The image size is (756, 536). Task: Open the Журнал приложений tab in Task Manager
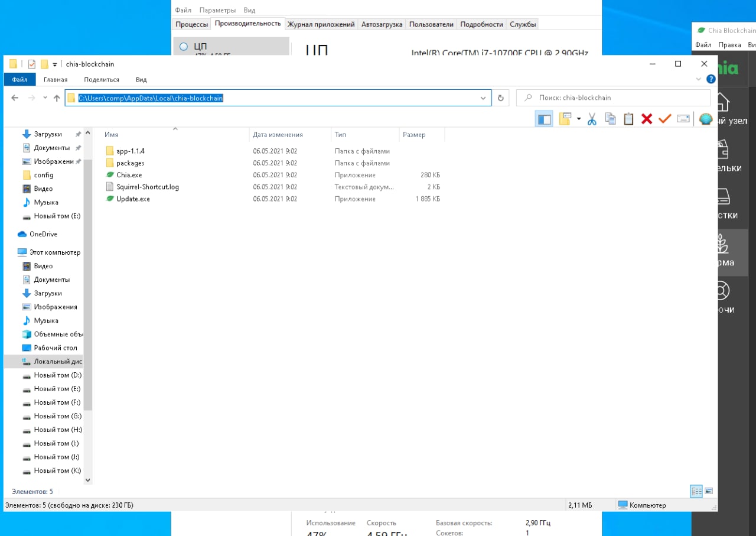(x=321, y=24)
